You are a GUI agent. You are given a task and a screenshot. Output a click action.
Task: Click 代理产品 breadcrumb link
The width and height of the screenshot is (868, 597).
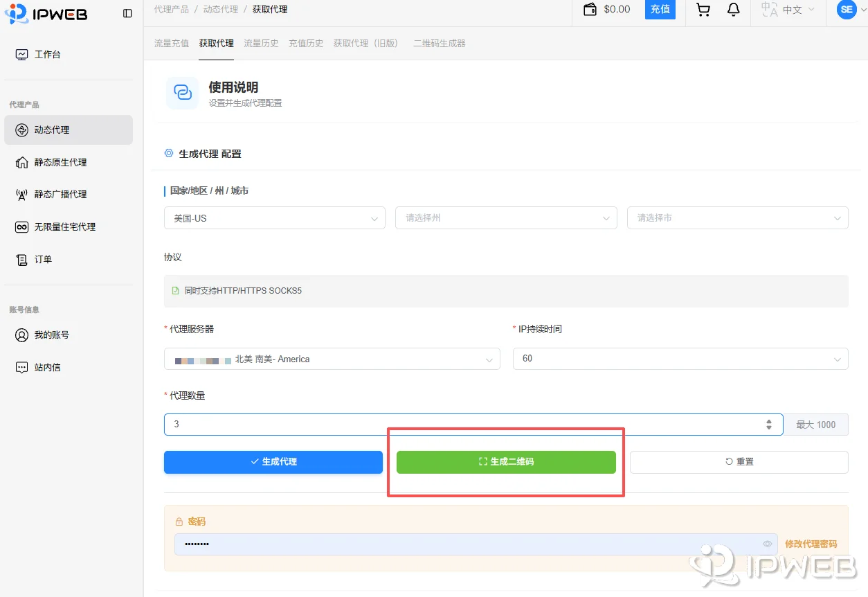point(171,9)
